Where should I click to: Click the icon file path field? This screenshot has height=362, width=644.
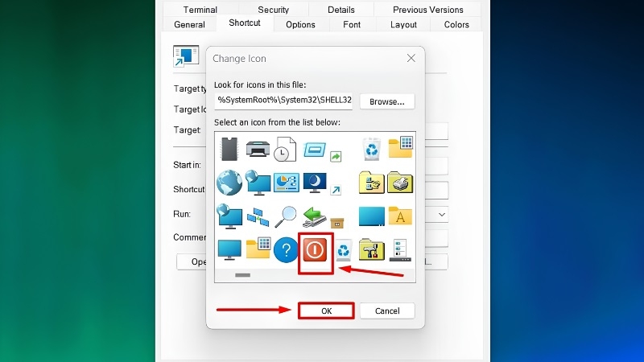(x=283, y=101)
